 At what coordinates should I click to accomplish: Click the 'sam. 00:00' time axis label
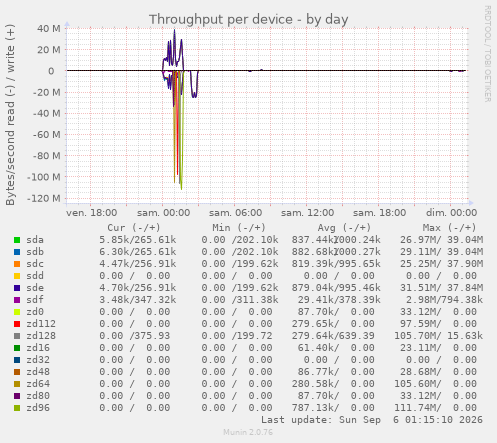click(x=164, y=213)
